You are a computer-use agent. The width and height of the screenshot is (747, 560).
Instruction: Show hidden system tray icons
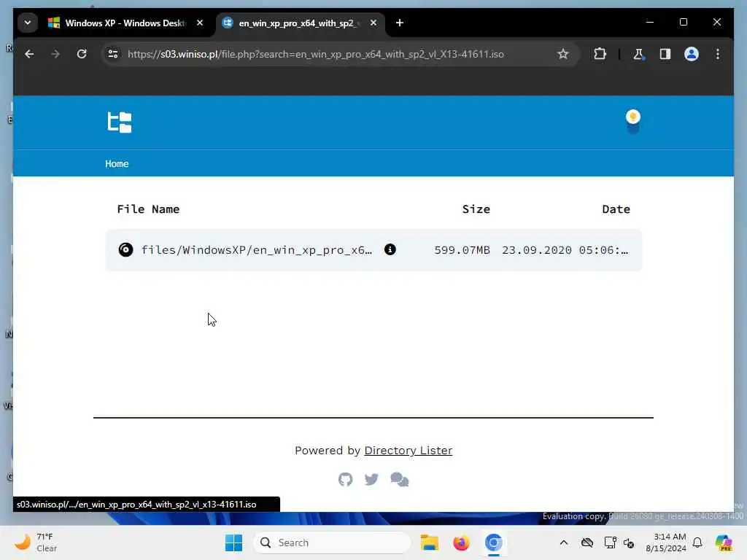564,542
